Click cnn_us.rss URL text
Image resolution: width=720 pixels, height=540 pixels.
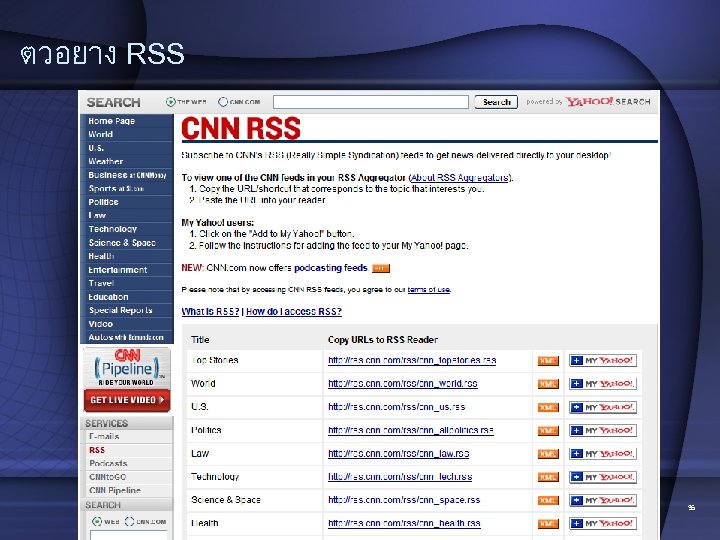click(x=396, y=407)
